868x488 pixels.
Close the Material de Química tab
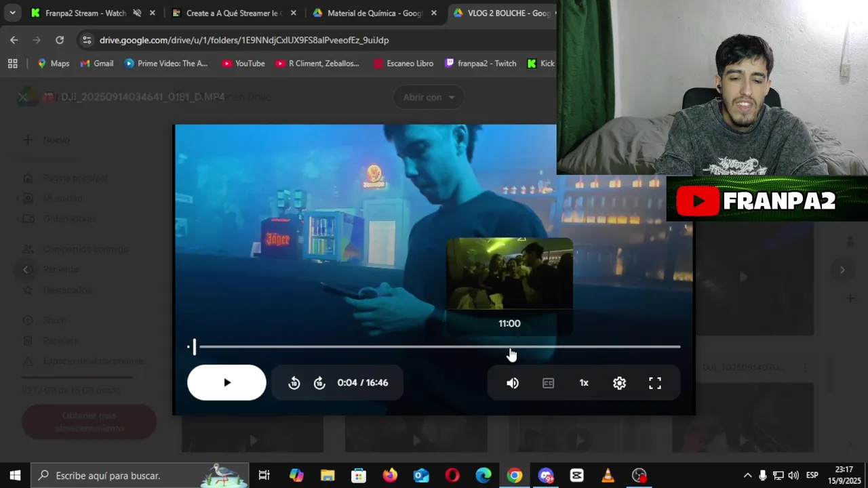(434, 13)
